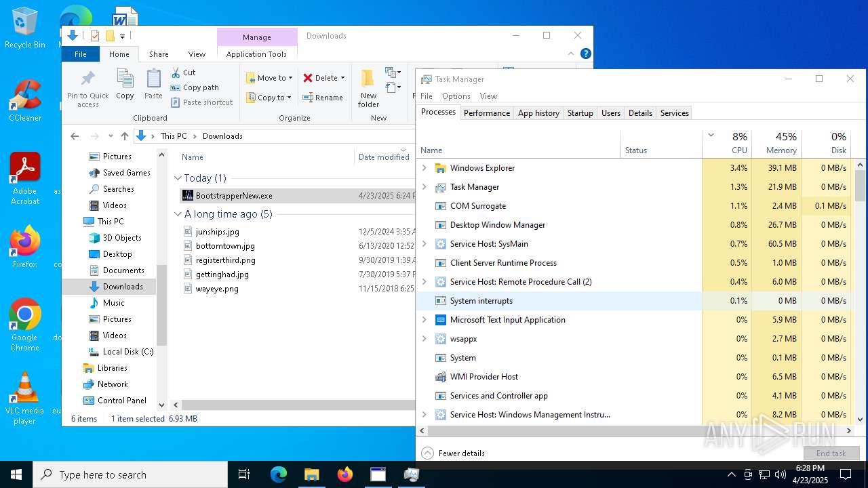Image resolution: width=868 pixels, height=488 pixels.
Task: Sort processes by CPU column
Action: click(x=727, y=143)
